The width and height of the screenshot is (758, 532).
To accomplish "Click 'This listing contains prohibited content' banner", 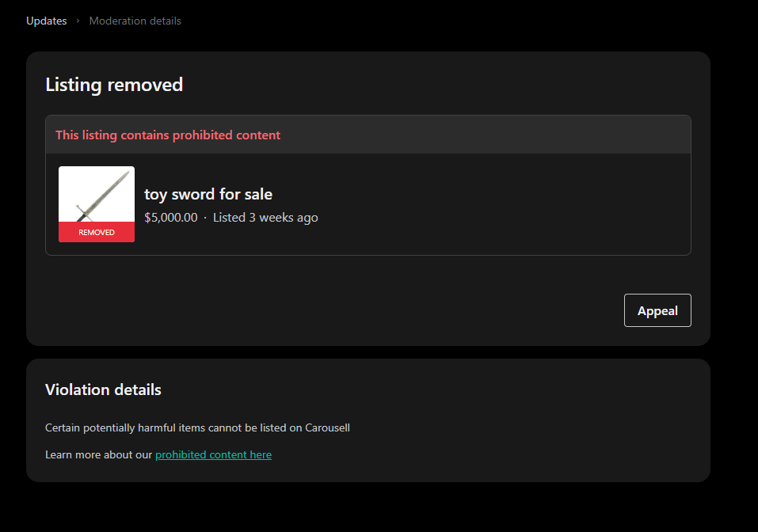I will (368, 135).
